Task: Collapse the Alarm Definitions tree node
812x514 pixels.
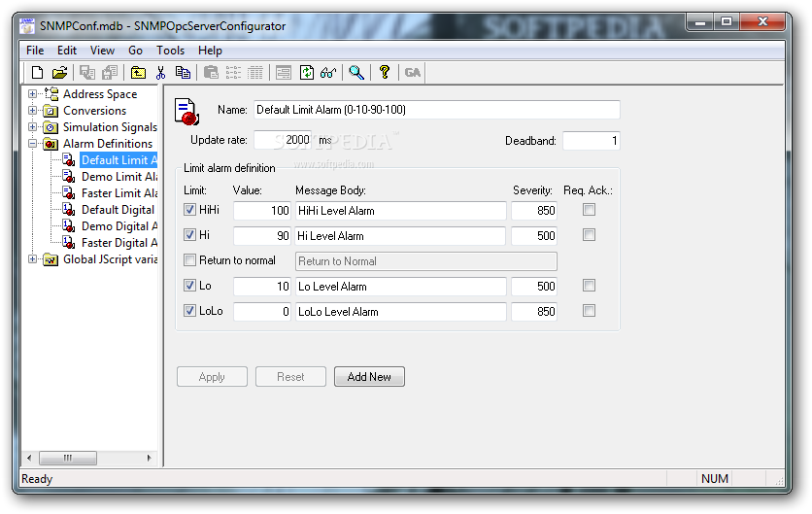Action: click(x=33, y=144)
